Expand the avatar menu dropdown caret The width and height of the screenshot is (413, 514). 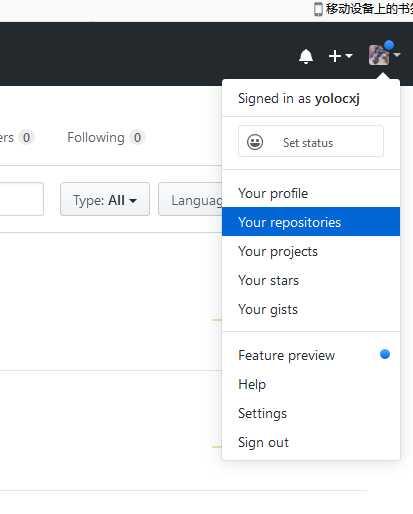pos(397,55)
